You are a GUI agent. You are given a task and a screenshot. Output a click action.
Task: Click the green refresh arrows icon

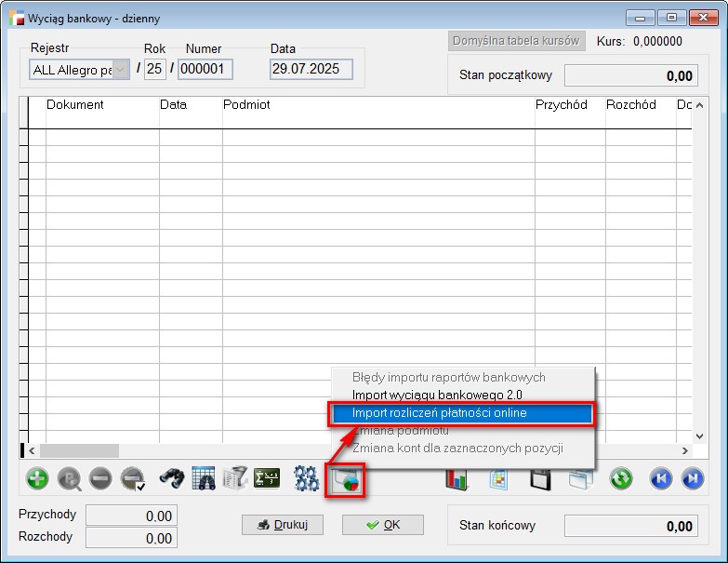pos(621,479)
